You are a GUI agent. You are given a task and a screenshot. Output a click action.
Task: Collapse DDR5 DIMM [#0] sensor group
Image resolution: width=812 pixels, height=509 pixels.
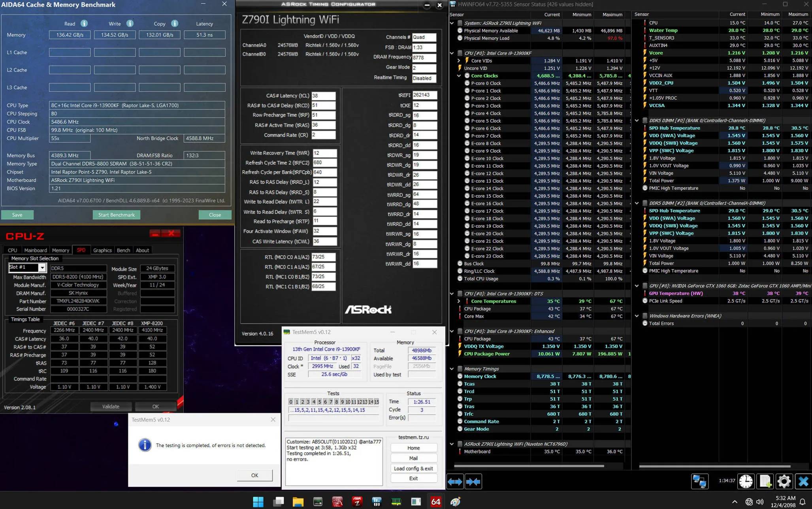(637, 121)
